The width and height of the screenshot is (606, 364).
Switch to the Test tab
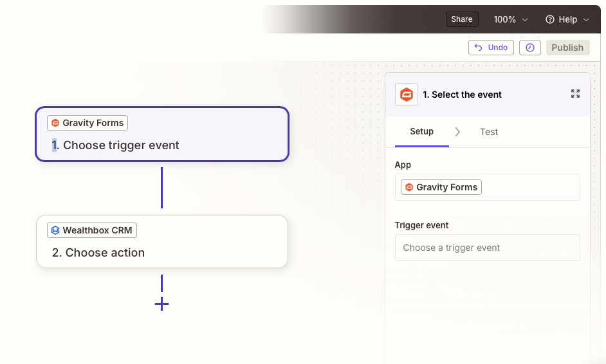[x=489, y=132]
